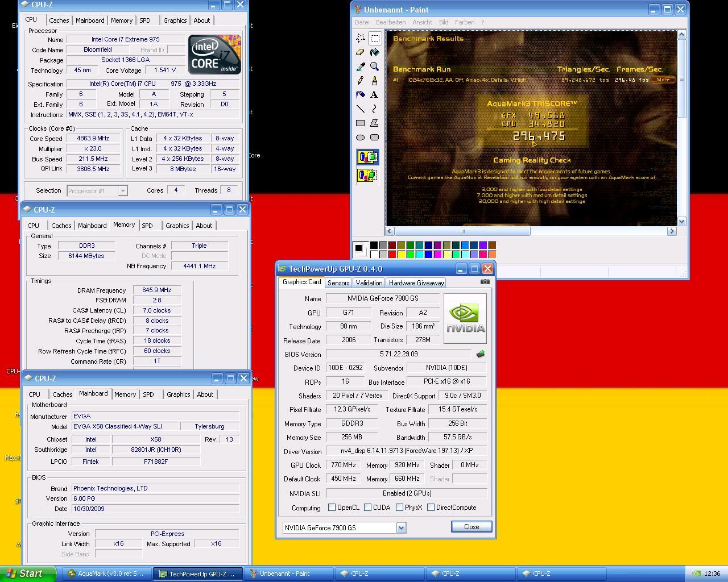This screenshot has width=728, height=582.
Task: Select the yellow color in Paint palette
Action: click(401, 254)
